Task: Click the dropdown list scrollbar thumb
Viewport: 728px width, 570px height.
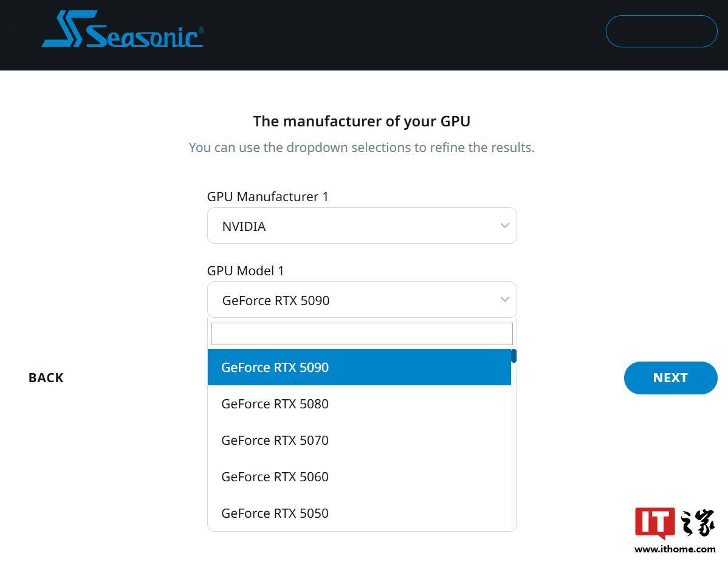Action: click(513, 356)
